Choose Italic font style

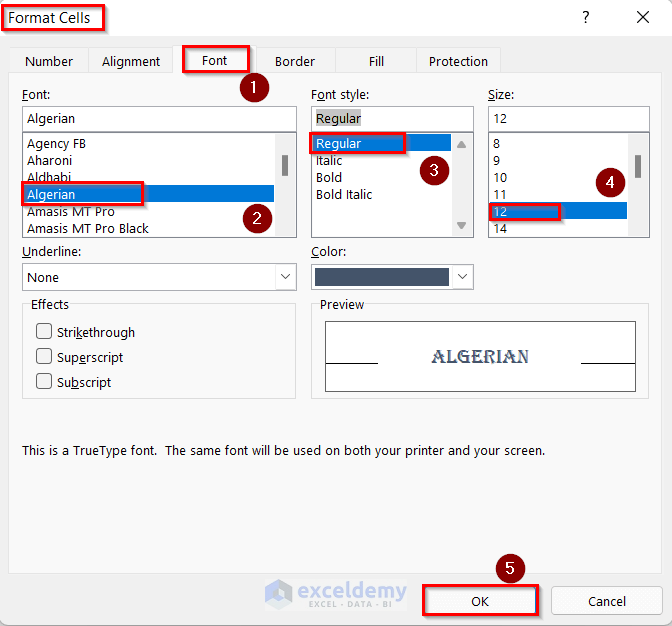pyautogui.click(x=381, y=161)
